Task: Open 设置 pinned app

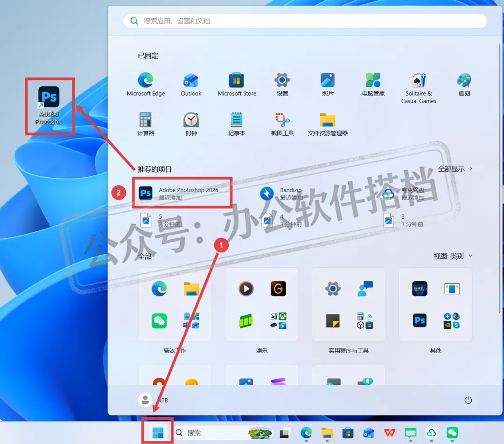Action: (282, 84)
